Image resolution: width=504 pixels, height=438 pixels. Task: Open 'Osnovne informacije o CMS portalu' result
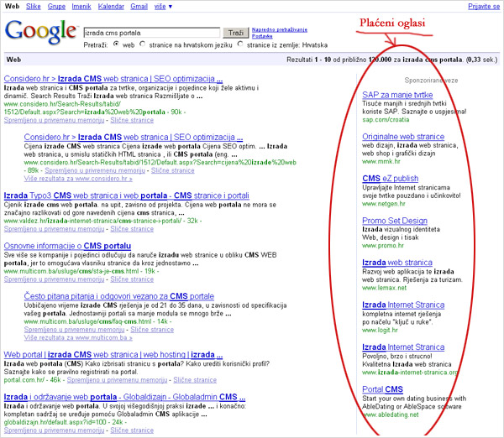(67, 246)
